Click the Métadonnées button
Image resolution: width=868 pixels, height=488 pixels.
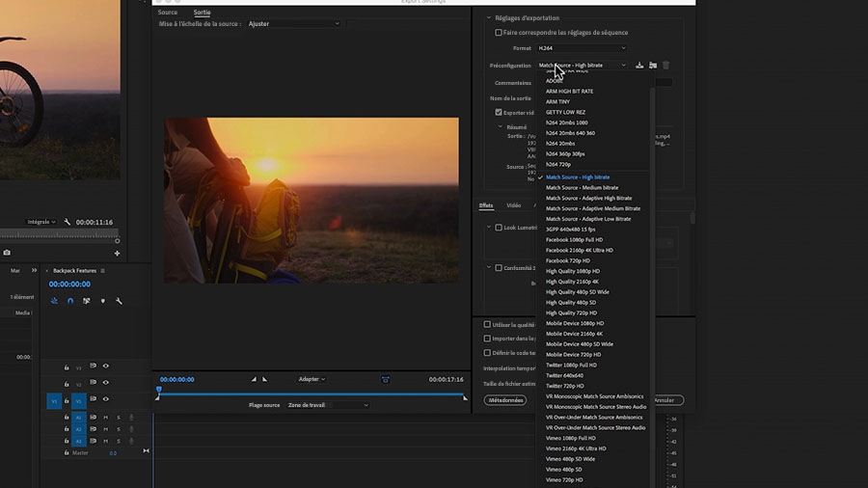[505, 400]
